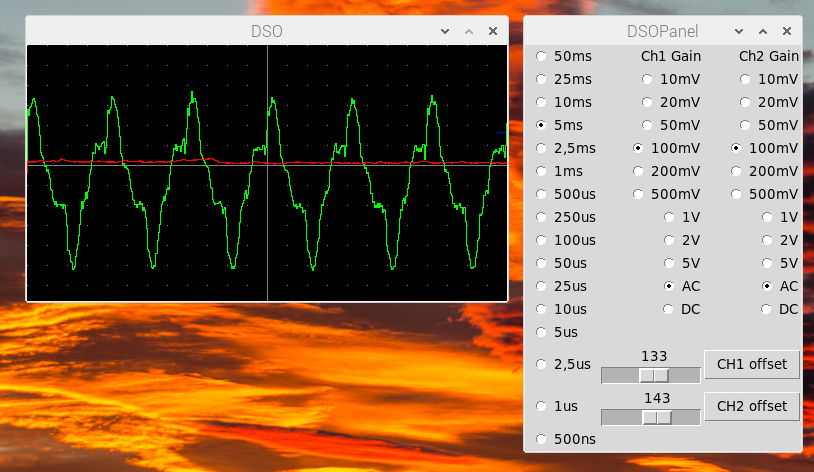
Task: Set timebase to 500us
Action: click(565, 194)
